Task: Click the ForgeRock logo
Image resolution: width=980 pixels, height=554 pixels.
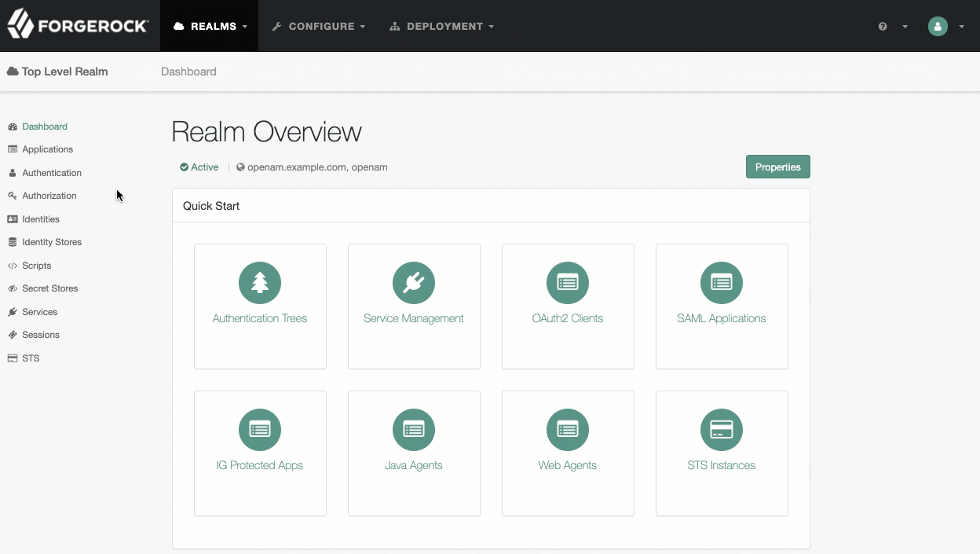Action: click(x=78, y=25)
